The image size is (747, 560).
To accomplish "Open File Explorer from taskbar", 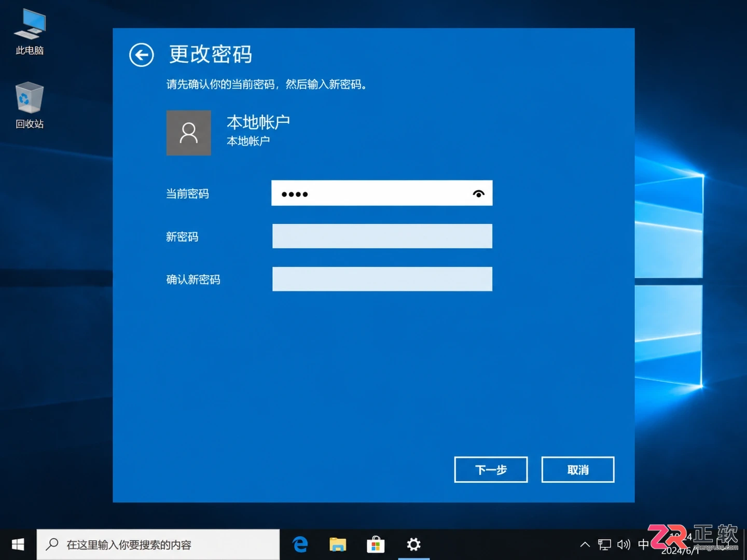I will pos(338,544).
